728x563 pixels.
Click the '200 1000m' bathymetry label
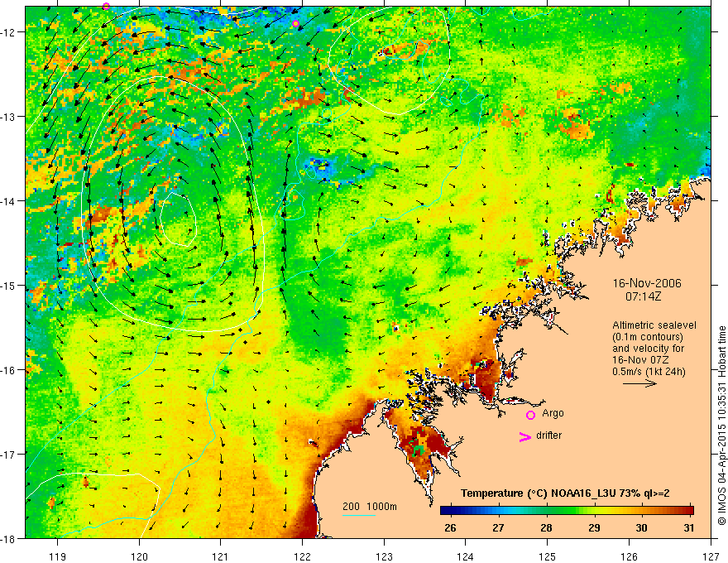coord(370,507)
